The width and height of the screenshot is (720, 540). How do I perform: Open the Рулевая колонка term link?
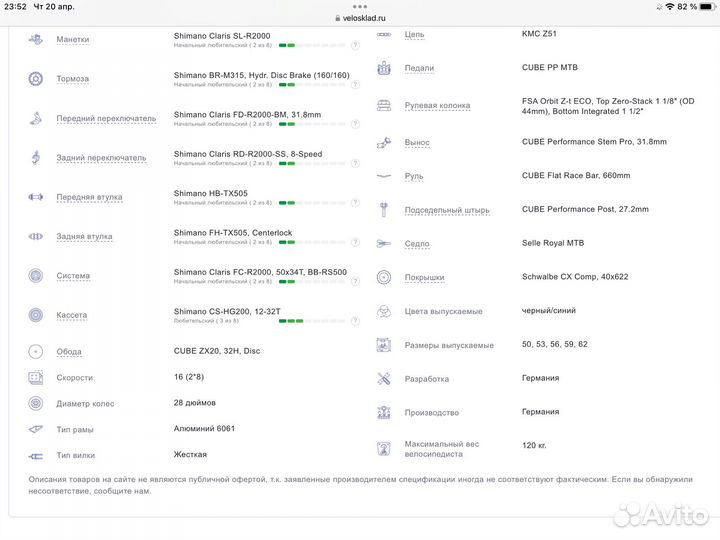coord(437,106)
